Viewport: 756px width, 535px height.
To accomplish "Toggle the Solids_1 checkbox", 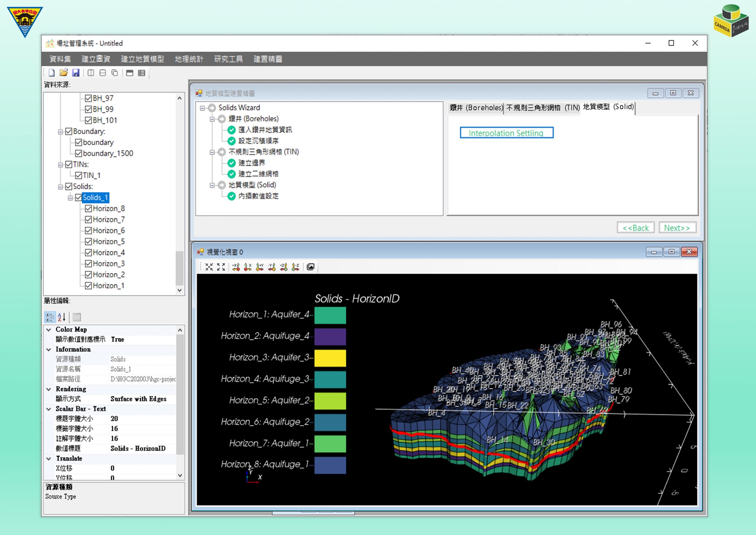I will [78, 197].
